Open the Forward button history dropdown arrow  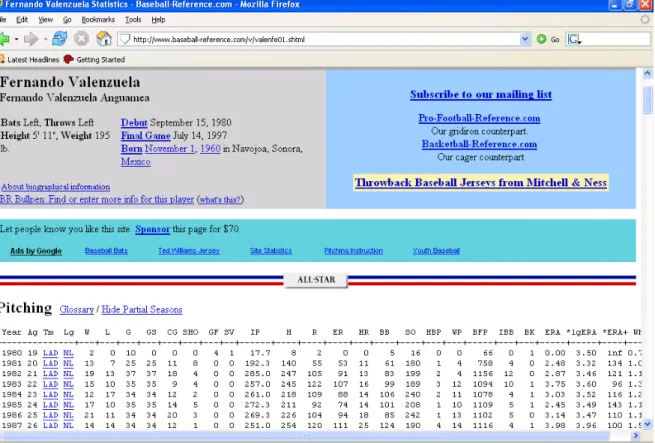(x=45, y=39)
